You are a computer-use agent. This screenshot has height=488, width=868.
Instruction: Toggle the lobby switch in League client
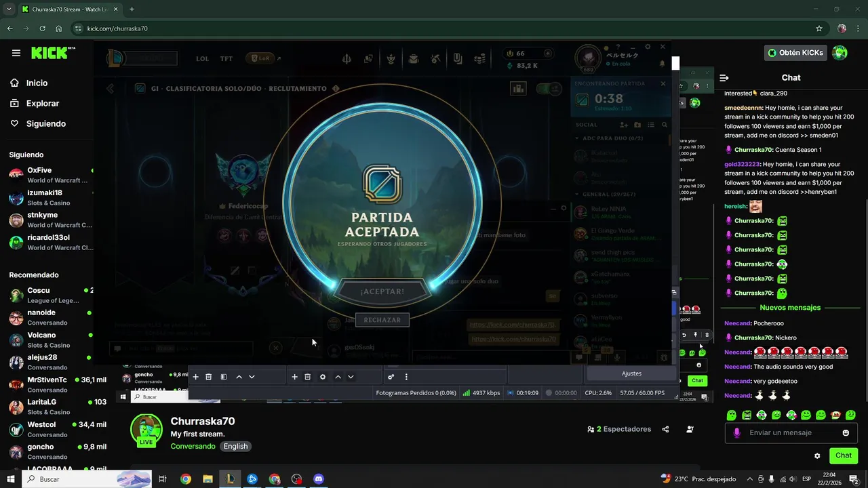coord(549,89)
